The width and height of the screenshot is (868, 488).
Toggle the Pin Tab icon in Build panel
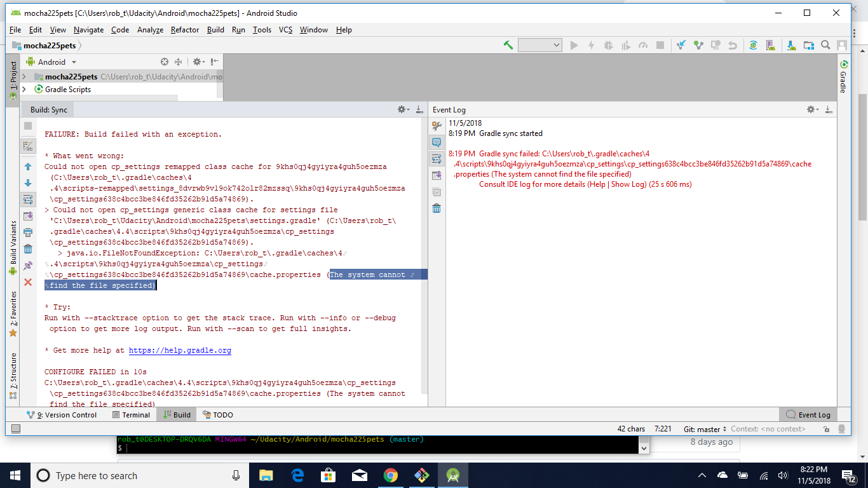point(28,266)
